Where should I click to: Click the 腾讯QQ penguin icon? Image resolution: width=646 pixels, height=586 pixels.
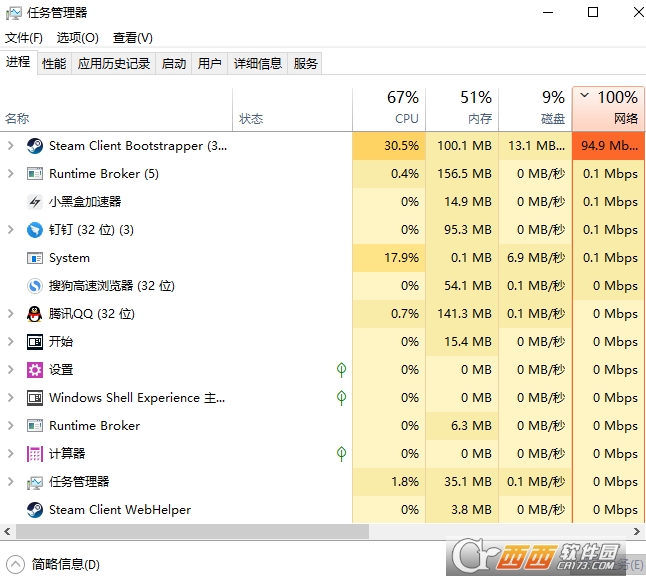[x=35, y=314]
